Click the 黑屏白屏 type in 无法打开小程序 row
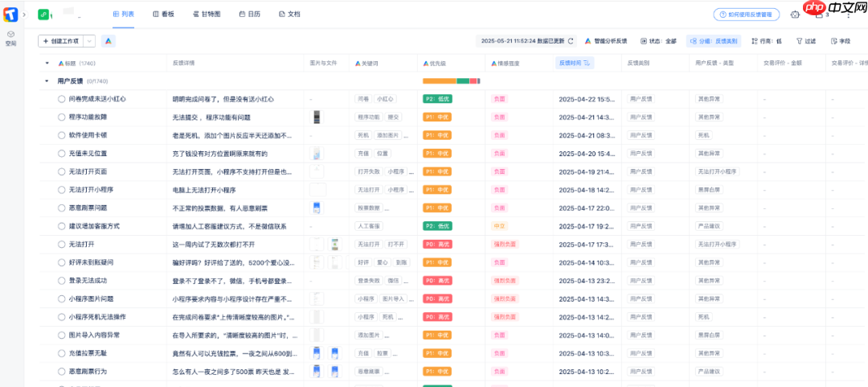This screenshot has height=387, width=868. coord(709,190)
